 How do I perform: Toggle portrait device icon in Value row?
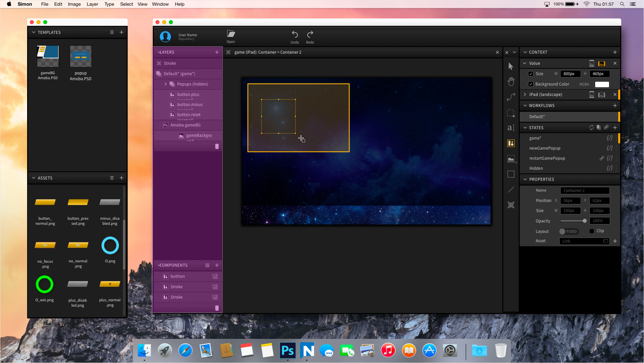point(592,63)
